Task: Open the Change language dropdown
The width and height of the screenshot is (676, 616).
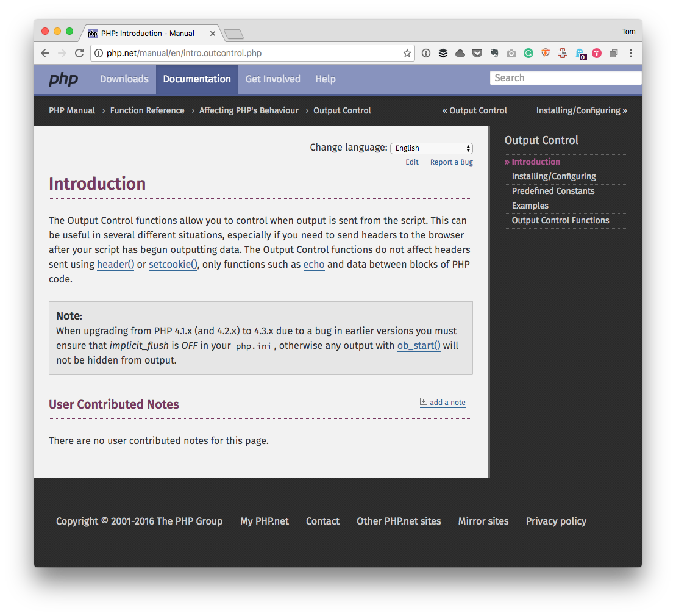Action: coord(431,148)
